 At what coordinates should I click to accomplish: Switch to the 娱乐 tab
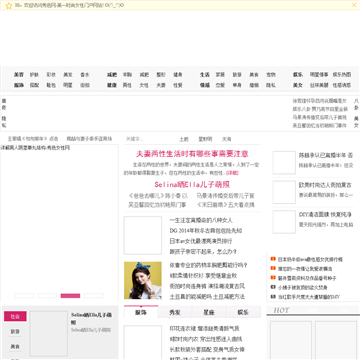(243, 312)
